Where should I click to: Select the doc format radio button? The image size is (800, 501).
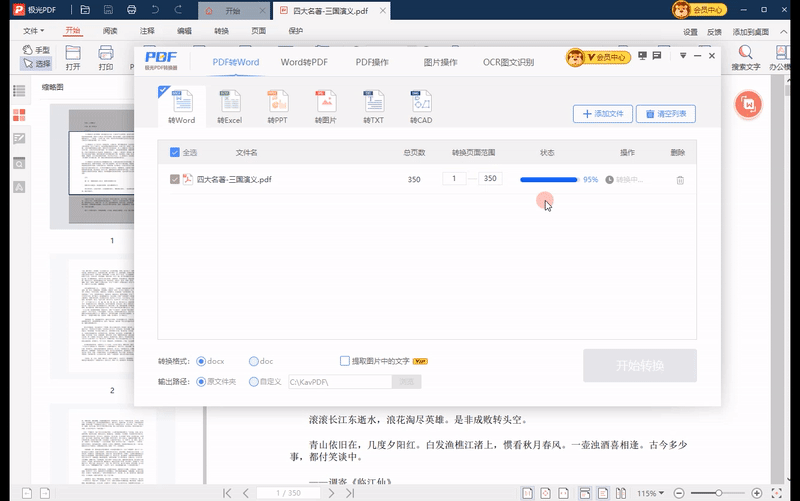(x=254, y=361)
